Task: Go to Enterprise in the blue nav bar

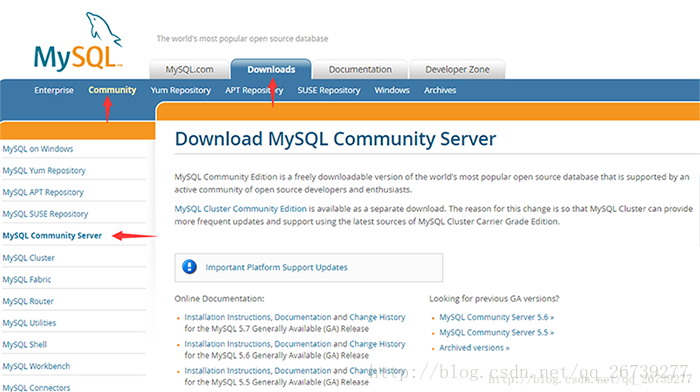Action: [54, 90]
